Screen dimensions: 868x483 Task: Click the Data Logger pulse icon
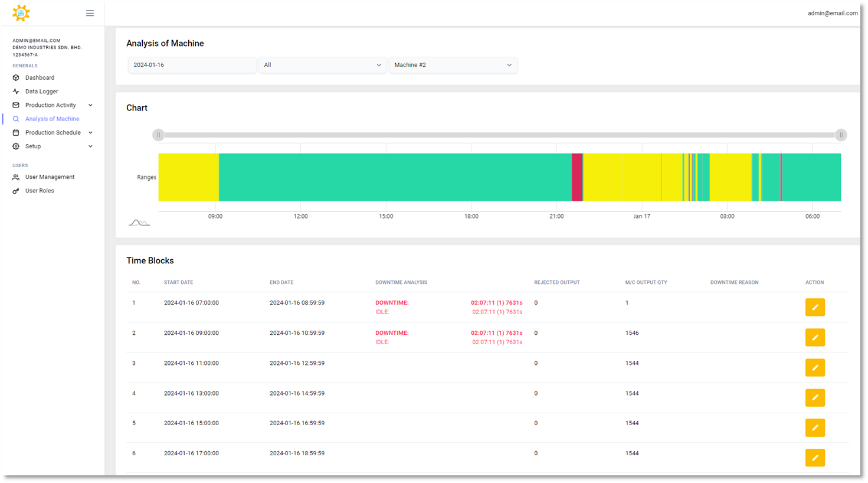pos(16,92)
